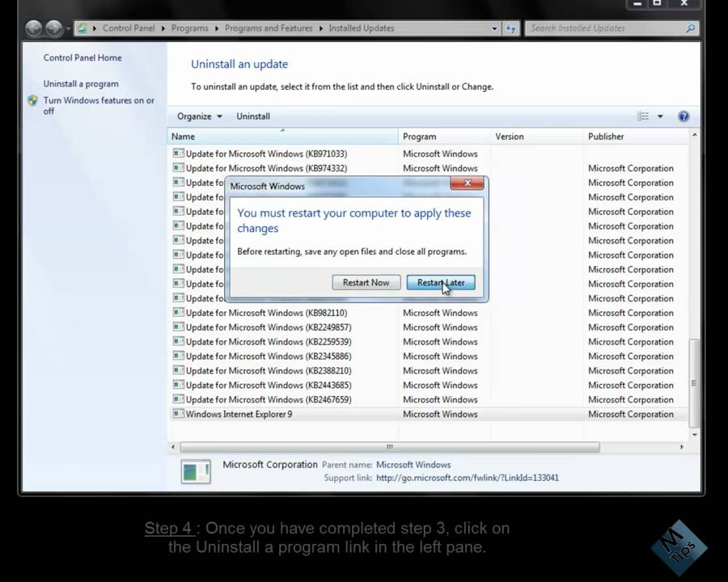The height and width of the screenshot is (582, 728).
Task: Sort by the Publisher column header
Action: click(x=636, y=137)
